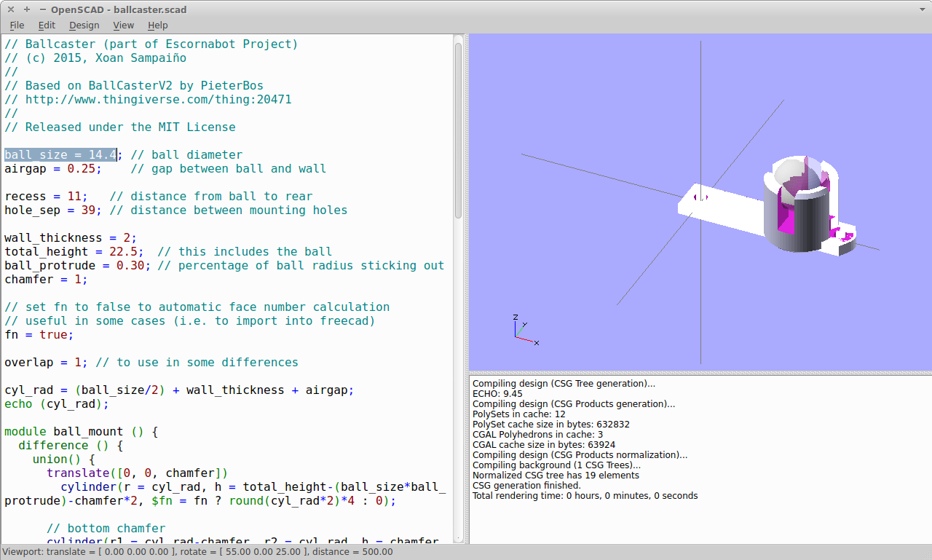Click the 'Total rendering time' console line
Screen dimensions: 932x560
coord(585,495)
